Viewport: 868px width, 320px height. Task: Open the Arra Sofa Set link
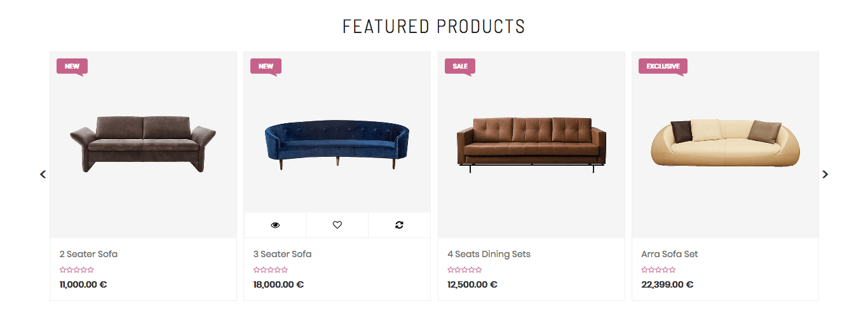coord(670,254)
